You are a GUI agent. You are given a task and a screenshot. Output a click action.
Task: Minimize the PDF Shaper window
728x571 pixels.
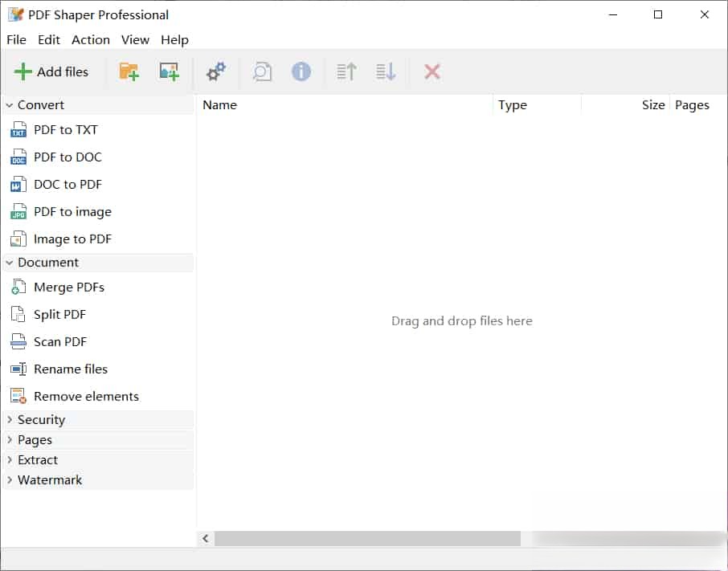coord(613,14)
